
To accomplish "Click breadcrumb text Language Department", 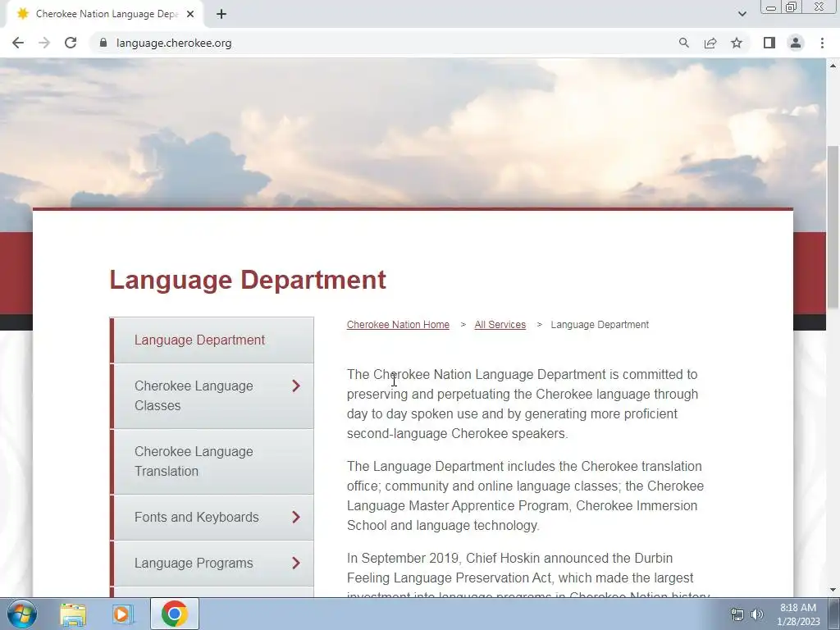I will tap(600, 325).
